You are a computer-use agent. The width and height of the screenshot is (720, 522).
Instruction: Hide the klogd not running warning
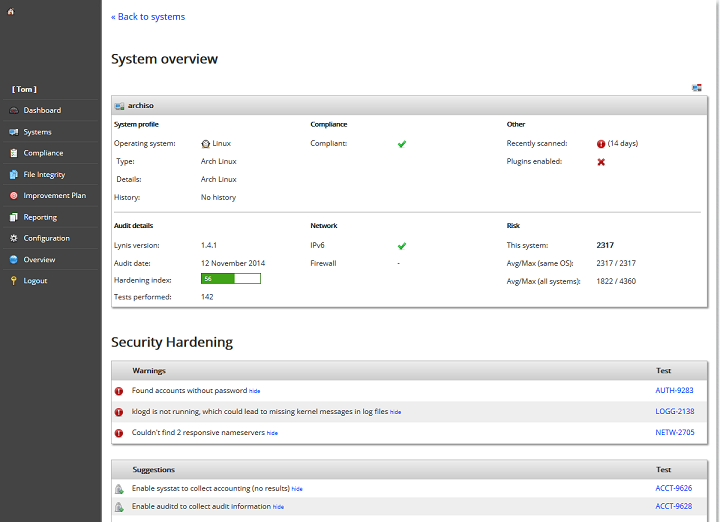coord(395,412)
